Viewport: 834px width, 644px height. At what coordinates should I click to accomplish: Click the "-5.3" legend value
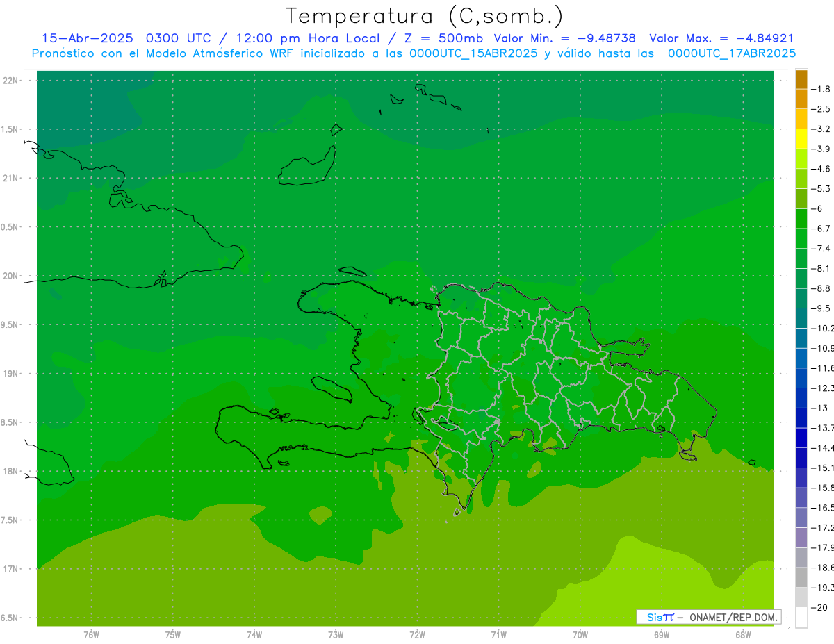tap(822, 189)
